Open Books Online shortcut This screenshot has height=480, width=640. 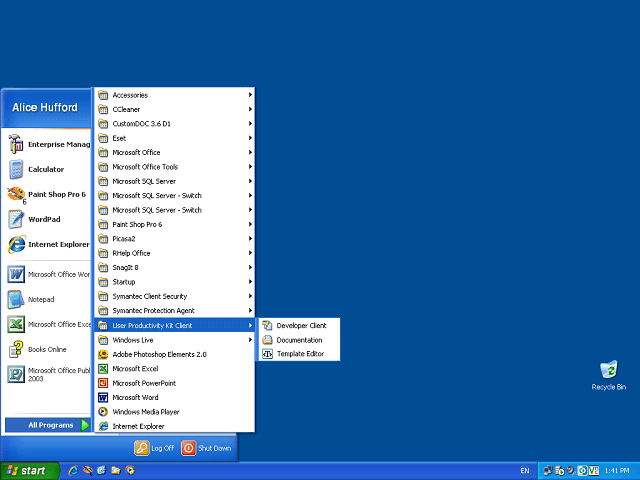[x=48, y=349]
